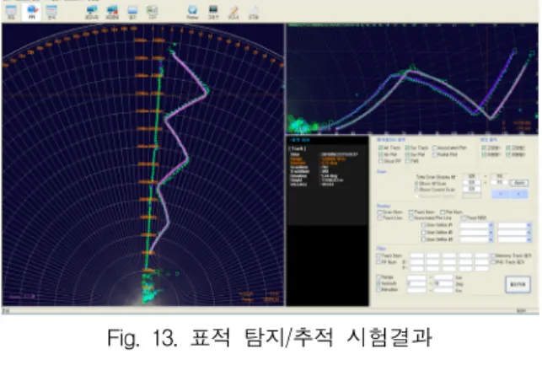
Task: Click the Apply button in Scan section
Action: [x=519, y=183]
